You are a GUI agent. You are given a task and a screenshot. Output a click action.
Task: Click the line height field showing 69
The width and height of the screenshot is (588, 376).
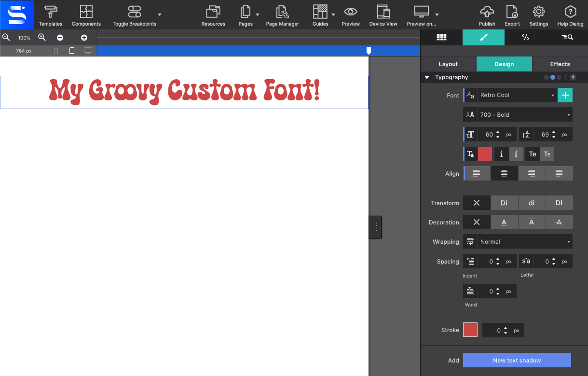546,135
